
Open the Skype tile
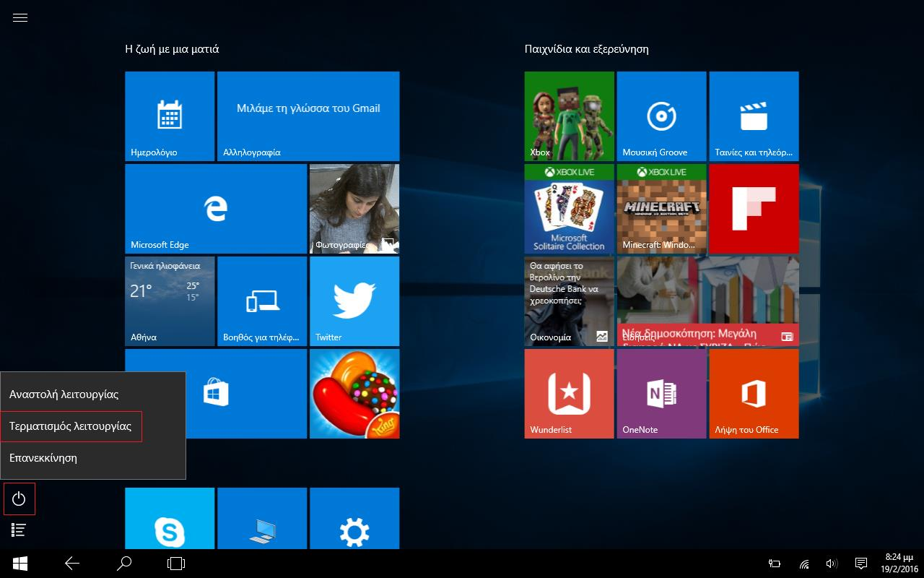170,518
